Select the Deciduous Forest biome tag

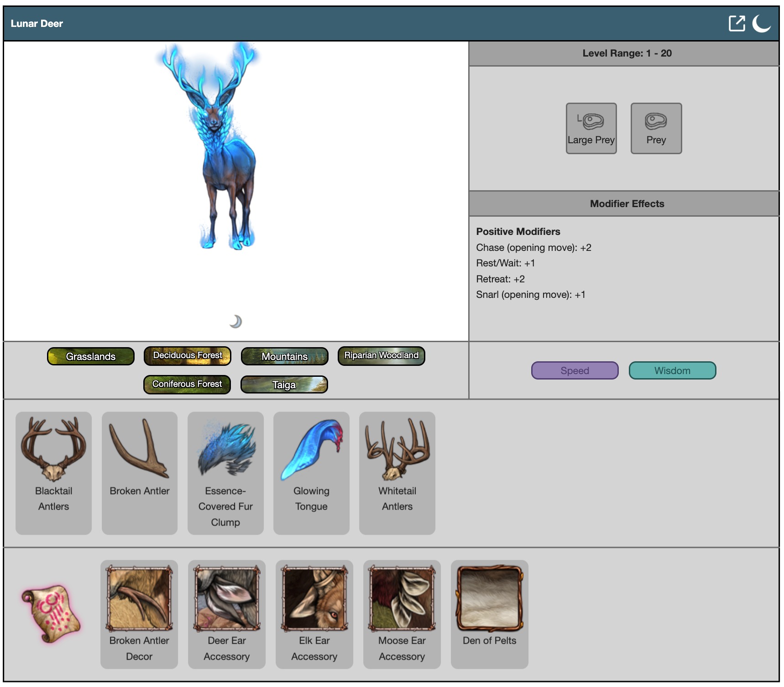tap(188, 356)
